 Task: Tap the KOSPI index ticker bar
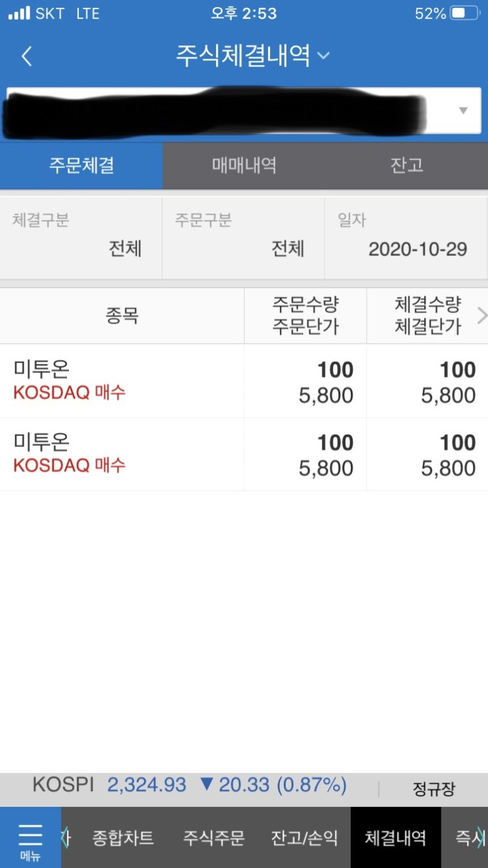[x=244, y=787]
